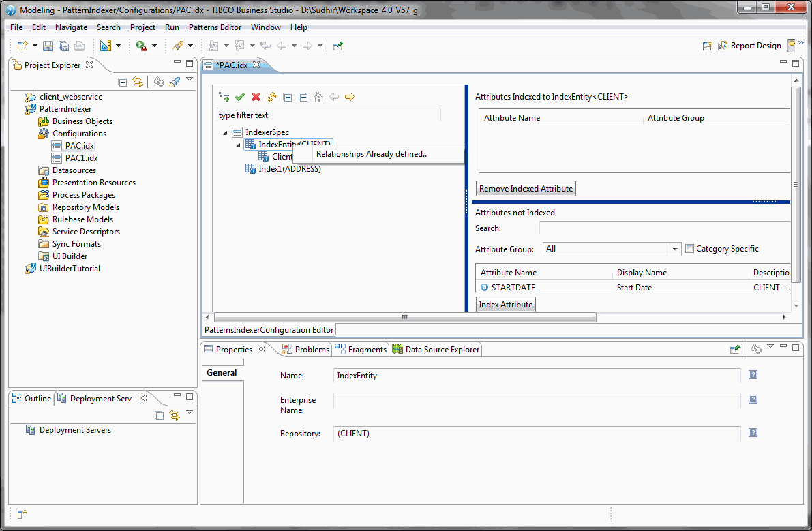The width and height of the screenshot is (812, 531).
Task: Switch to the Problems tab
Action: pyautogui.click(x=305, y=349)
